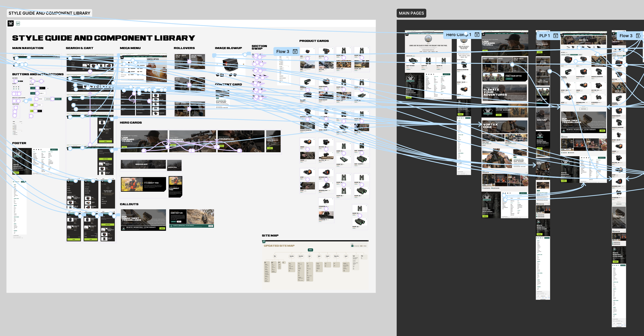Screen dimensions: 644x336
Task: Click play icon on Hero Comp 1 flow
Action: point(477,35)
